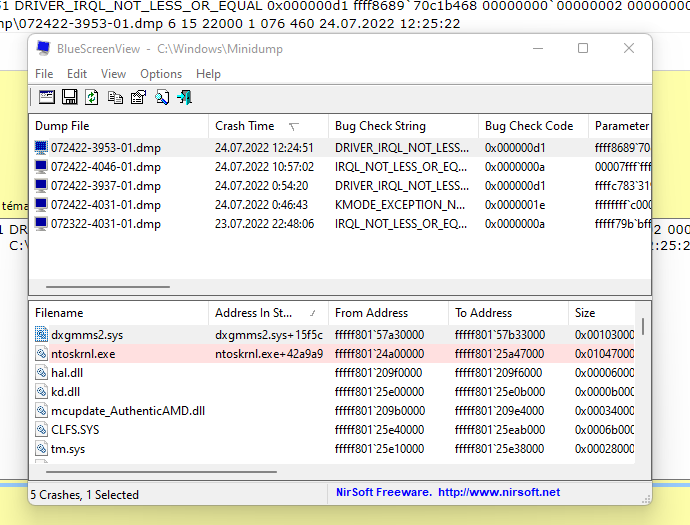Viewport: 690px width, 525px height.
Task: Click crash time 24.07.2022 12:24:51
Action: click(264, 148)
